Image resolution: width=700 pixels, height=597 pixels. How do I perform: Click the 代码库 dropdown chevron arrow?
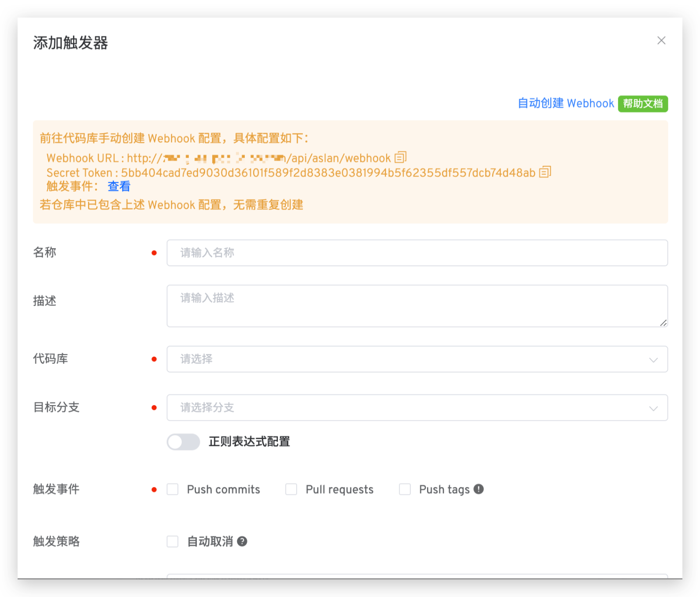pyautogui.click(x=653, y=360)
